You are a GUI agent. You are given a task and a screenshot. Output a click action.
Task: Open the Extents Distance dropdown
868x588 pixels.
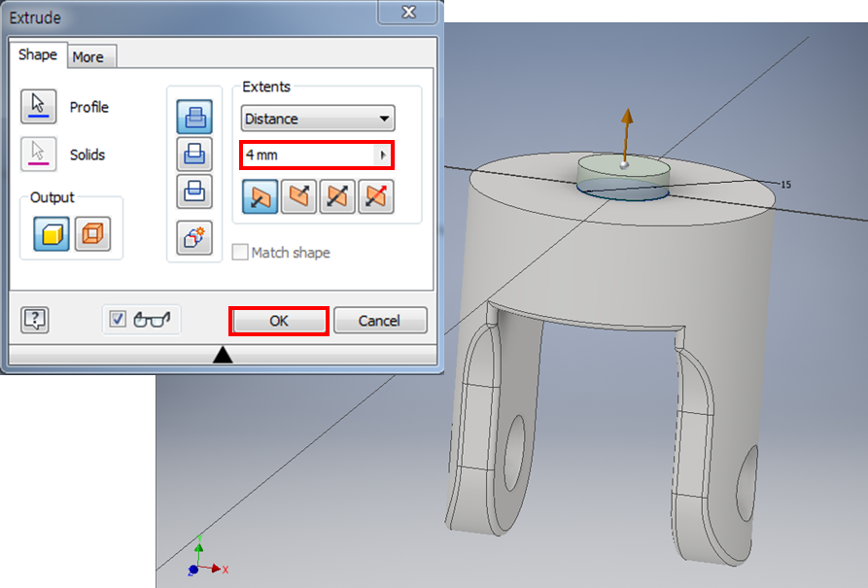[318, 119]
